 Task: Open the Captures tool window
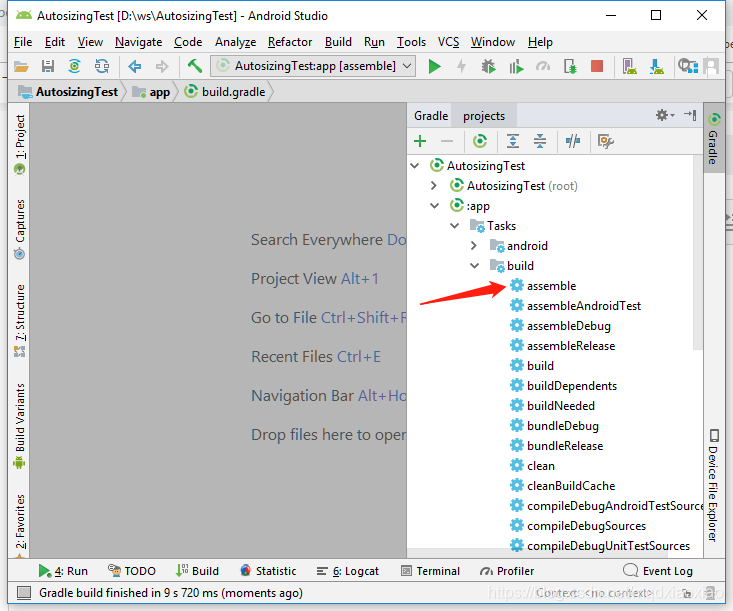(x=20, y=229)
